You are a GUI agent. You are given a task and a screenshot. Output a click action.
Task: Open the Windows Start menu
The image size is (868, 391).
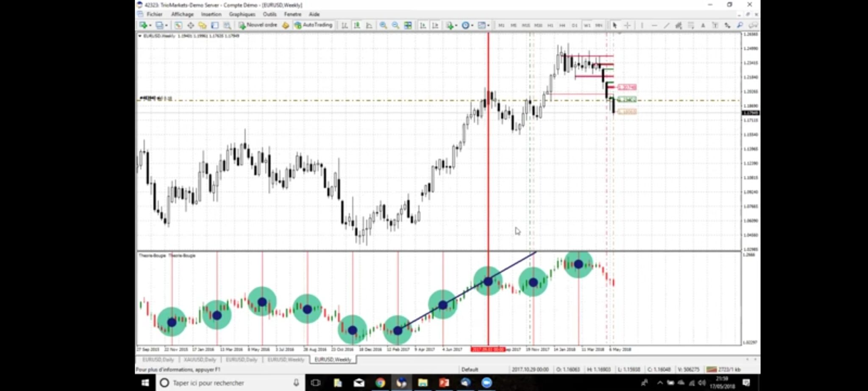(x=145, y=383)
